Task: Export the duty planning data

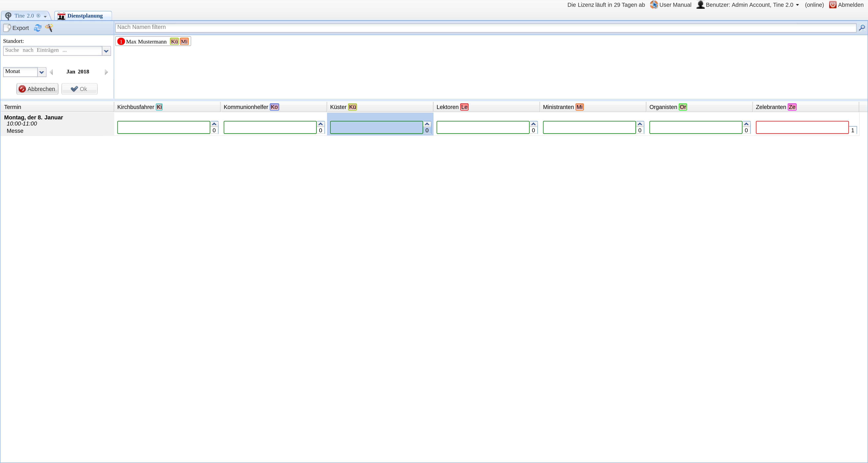Action: click(16, 28)
